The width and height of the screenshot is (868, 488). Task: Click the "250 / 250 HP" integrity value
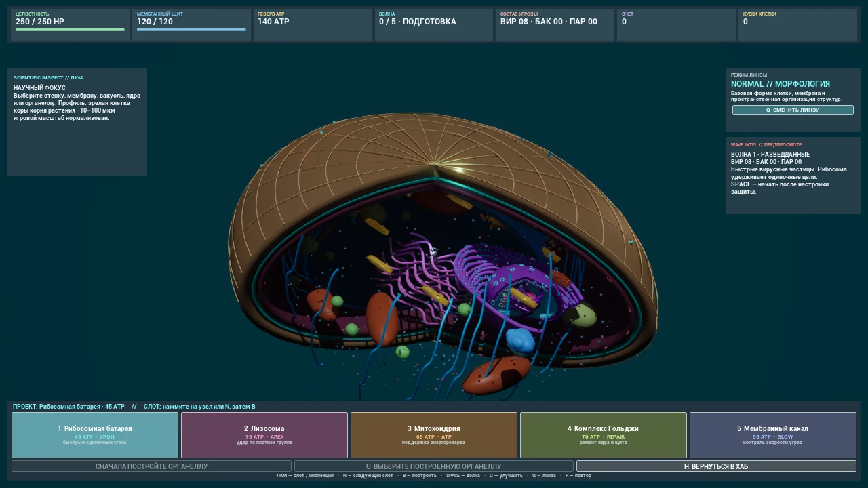tap(40, 22)
